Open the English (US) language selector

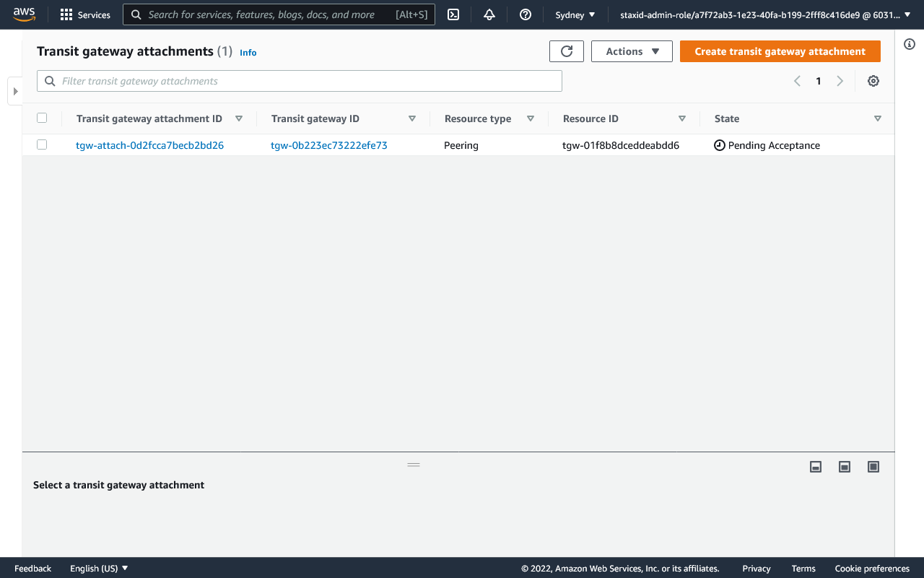[99, 569]
